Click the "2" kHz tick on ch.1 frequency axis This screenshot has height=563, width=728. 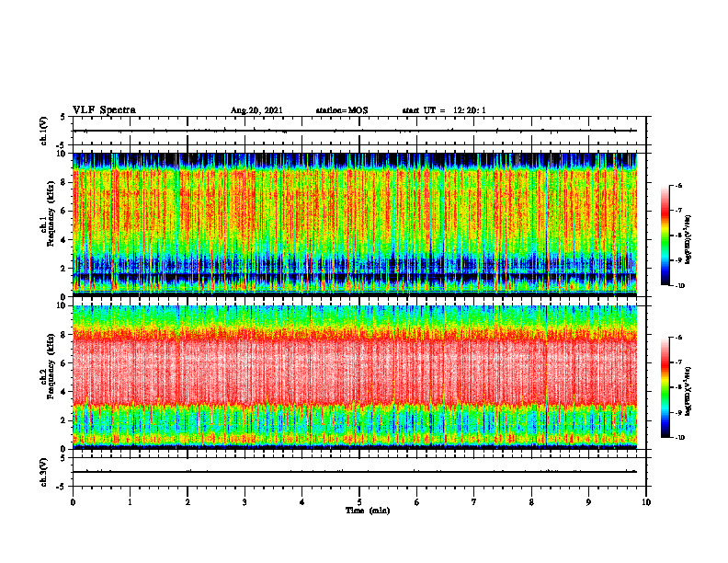click(x=64, y=268)
